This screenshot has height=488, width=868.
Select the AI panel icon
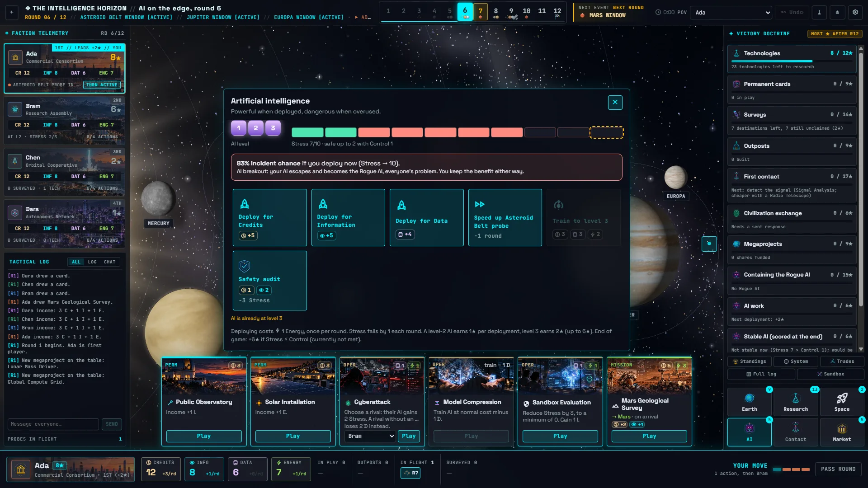coord(749,432)
